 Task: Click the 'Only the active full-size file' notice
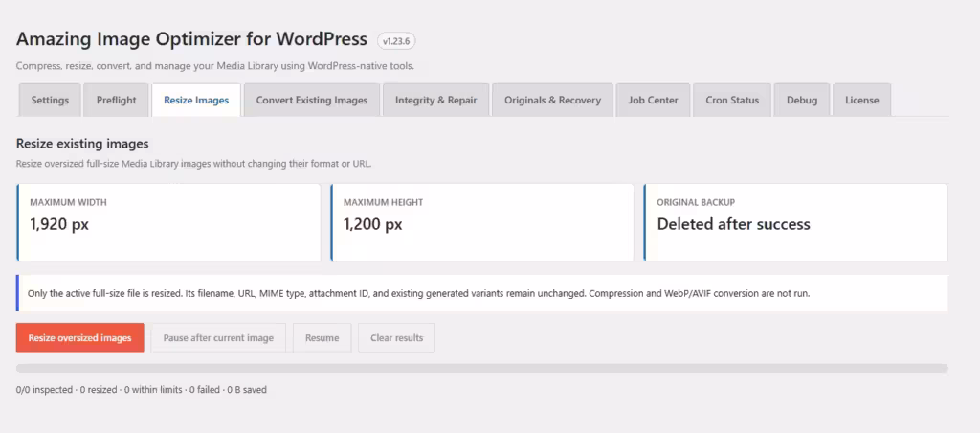(x=482, y=293)
